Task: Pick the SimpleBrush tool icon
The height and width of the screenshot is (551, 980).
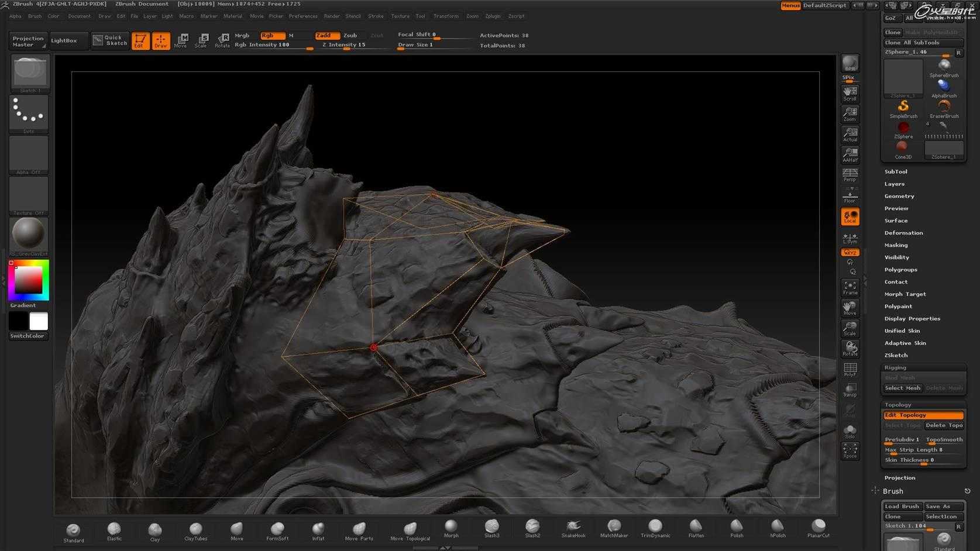Action: (903, 108)
